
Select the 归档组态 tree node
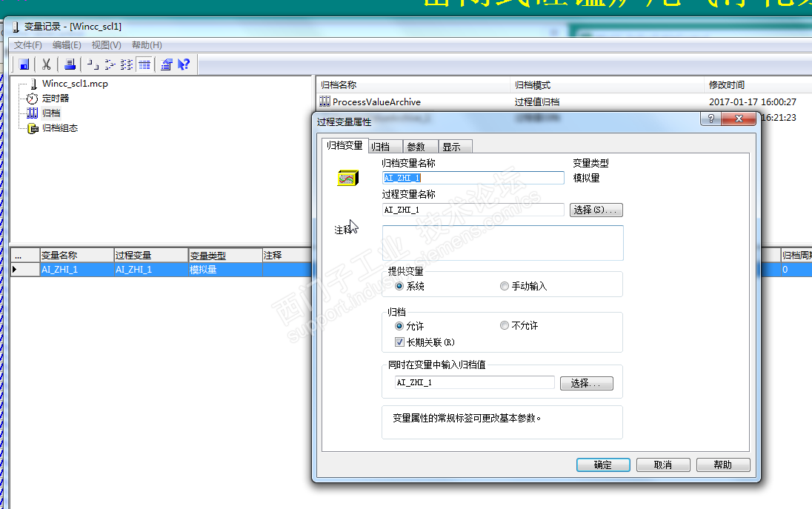pos(59,128)
